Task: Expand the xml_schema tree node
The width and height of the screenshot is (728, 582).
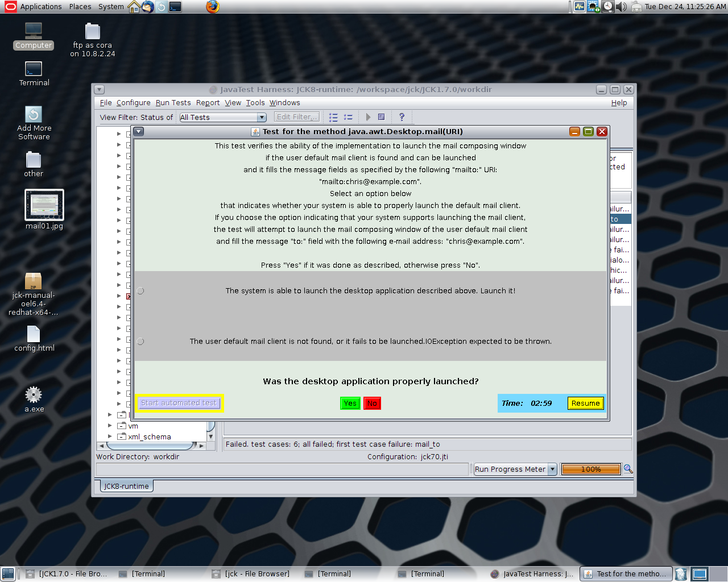Action: point(110,436)
